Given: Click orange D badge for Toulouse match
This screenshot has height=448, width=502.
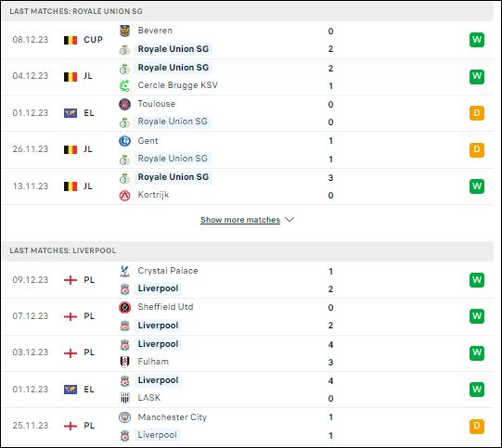Looking at the screenshot, I should click(477, 113).
